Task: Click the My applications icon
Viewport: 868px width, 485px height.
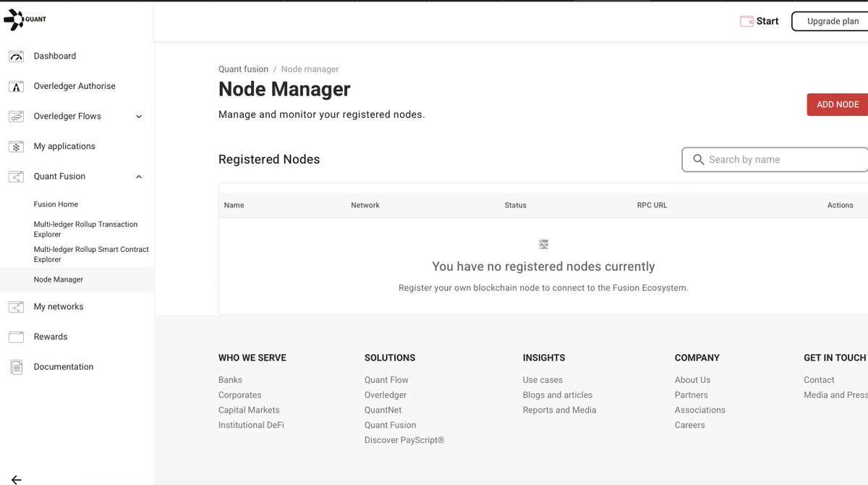Action: (x=16, y=147)
